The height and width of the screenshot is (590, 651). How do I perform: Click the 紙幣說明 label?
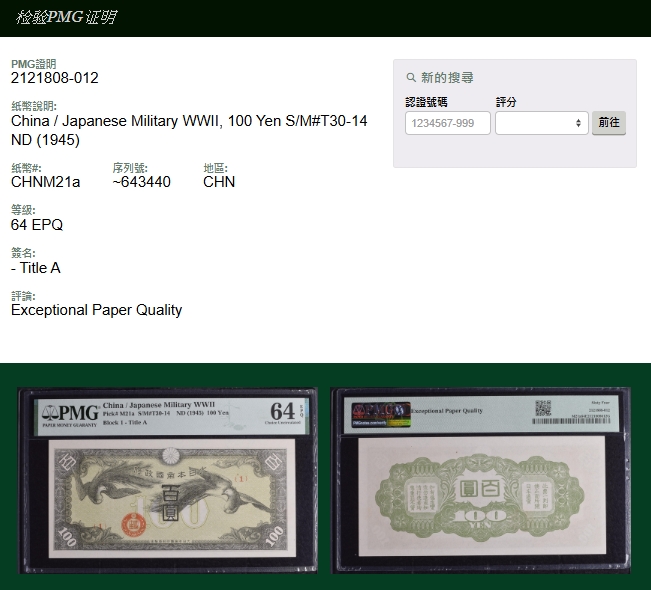(x=34, y=106)
